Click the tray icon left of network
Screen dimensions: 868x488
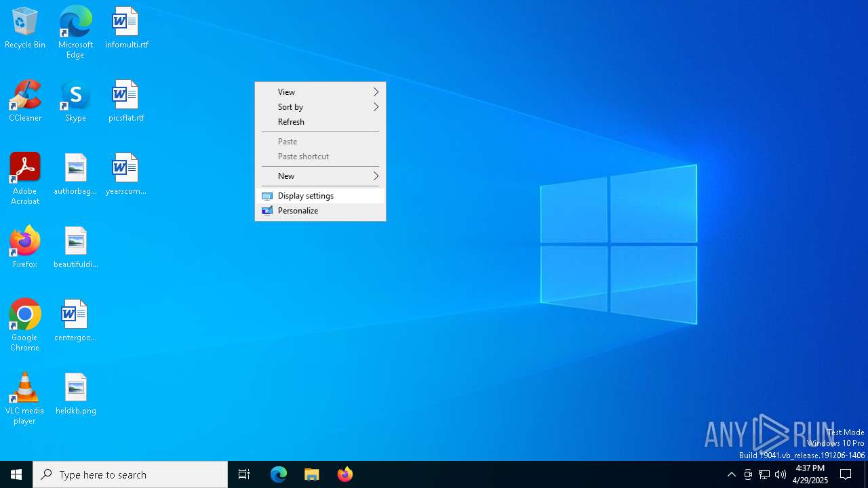pyautogui.click(x=748, y=474)
